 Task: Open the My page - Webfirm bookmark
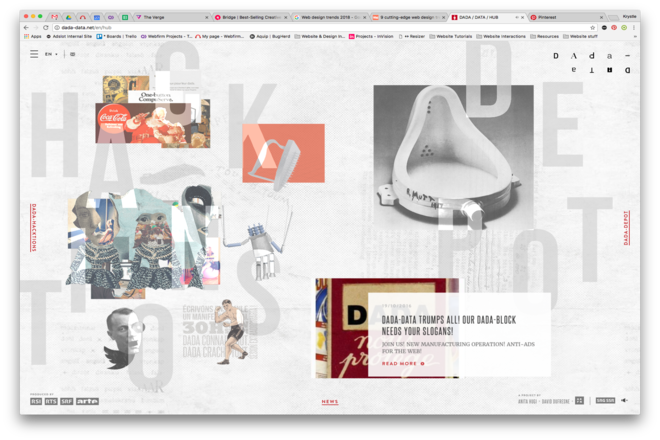point(219,36)
